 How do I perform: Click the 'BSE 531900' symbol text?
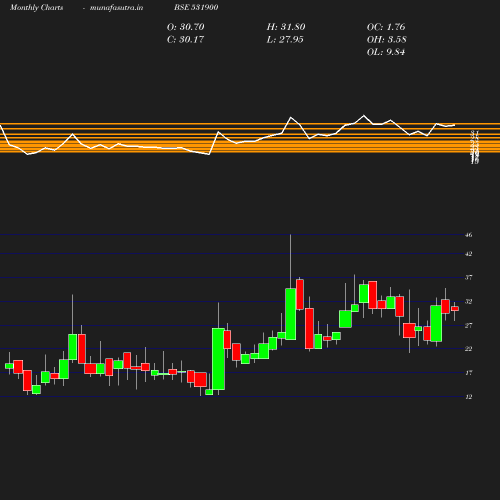coord(196,7)
